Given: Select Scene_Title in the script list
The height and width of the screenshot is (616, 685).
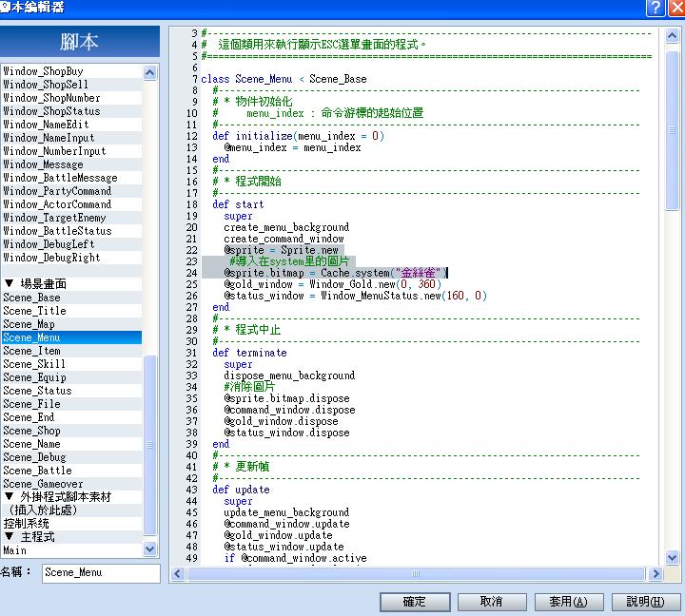Looking at the screenshot, I should click(71, 311).
